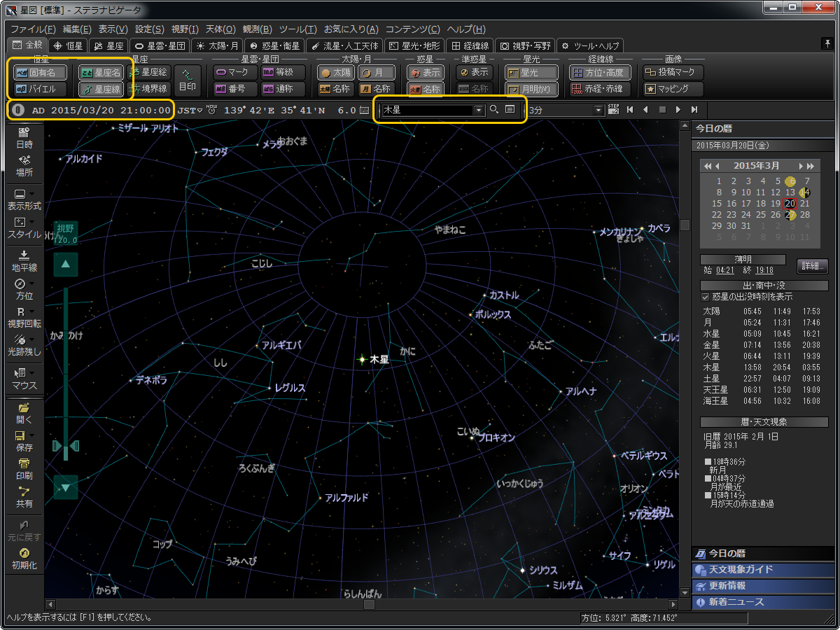Open the 場所 location tool

(x=24, y=165)
